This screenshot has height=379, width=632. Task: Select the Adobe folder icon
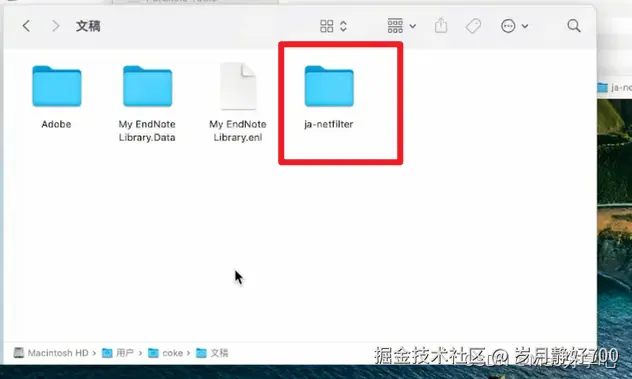[x=57, y=86]
